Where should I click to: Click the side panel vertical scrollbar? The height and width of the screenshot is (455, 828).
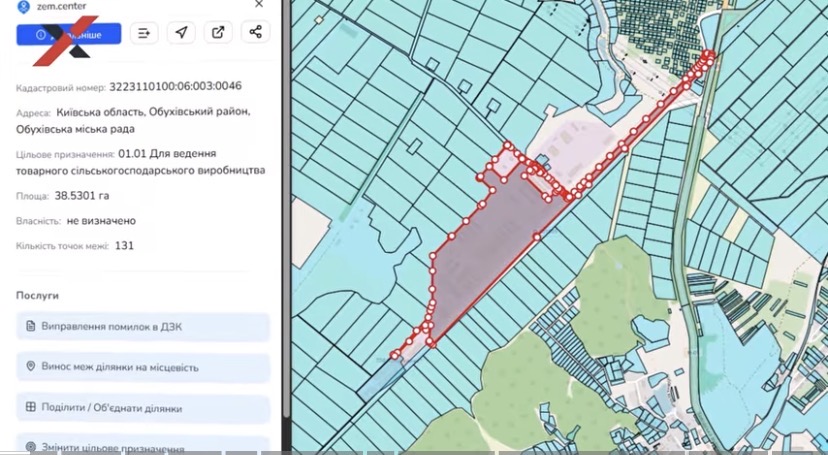[286, 211]
